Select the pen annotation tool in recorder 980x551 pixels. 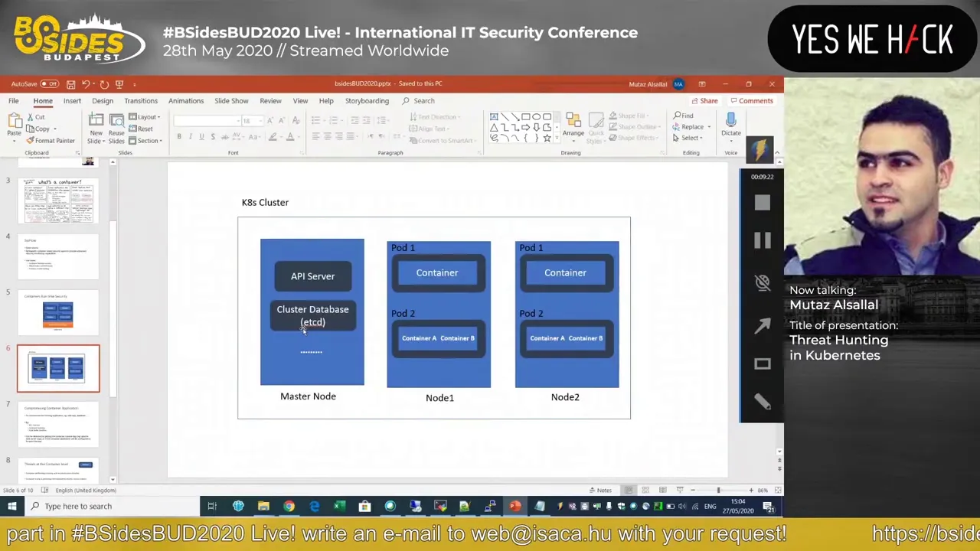coord(762,401)
